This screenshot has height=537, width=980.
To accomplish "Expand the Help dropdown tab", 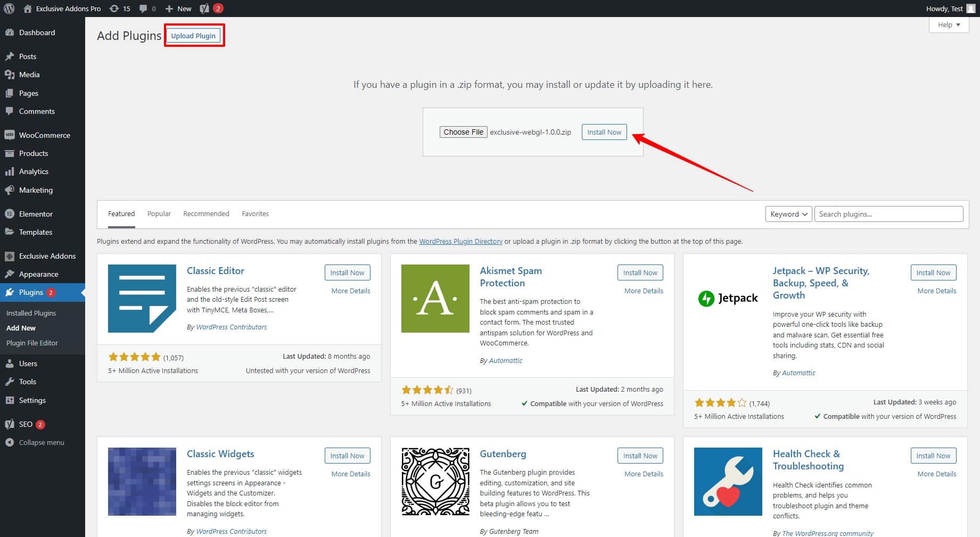I will click(x=949, y=24).
